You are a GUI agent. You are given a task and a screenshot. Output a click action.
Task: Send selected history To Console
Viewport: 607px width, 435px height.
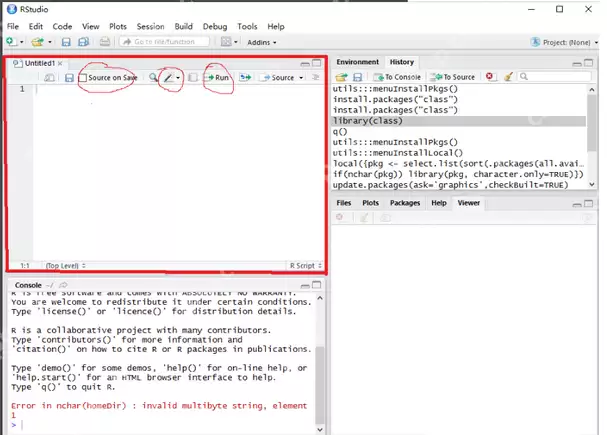coord(397,77)
